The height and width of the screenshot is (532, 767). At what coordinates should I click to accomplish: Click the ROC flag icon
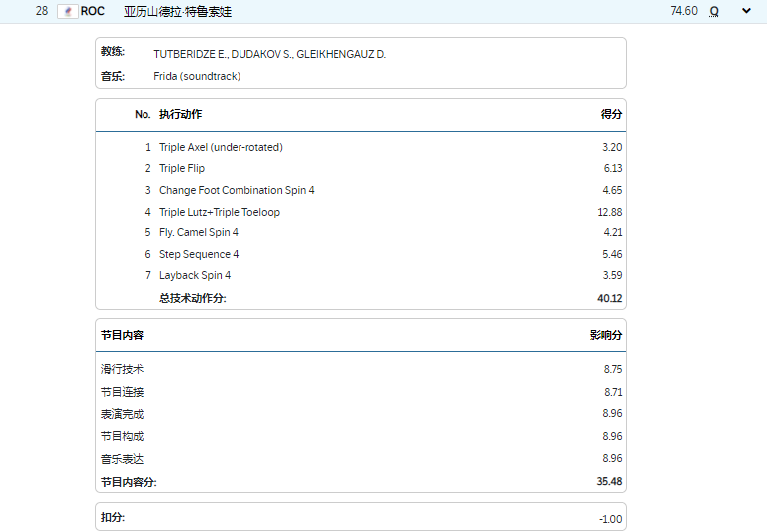pos(68,11)
